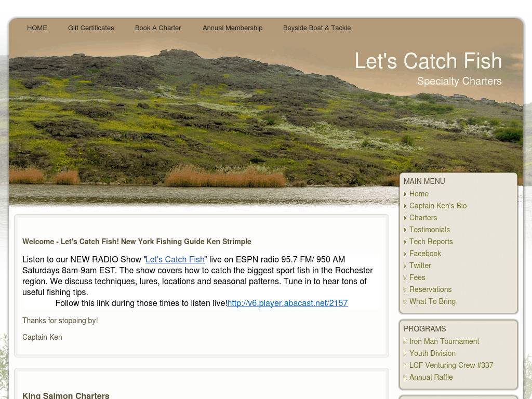532x399 pixels.
Task: Click the arrow bullet beside Iron Man Tournament
Action: tap(405, 342)
